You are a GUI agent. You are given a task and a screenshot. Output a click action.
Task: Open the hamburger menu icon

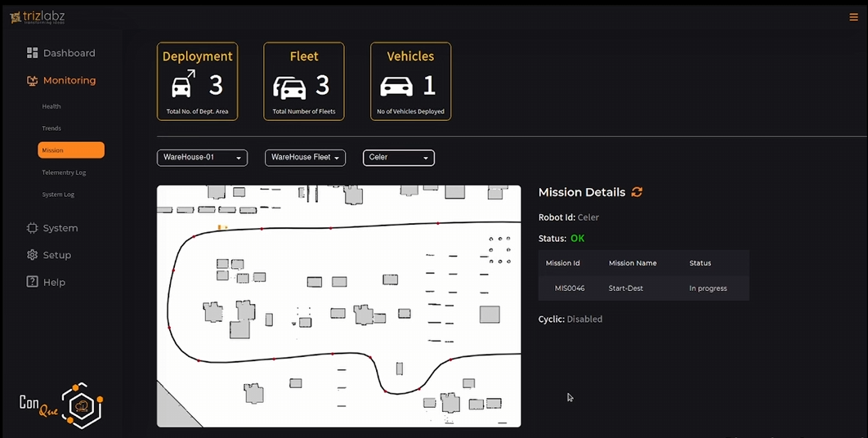854,17
